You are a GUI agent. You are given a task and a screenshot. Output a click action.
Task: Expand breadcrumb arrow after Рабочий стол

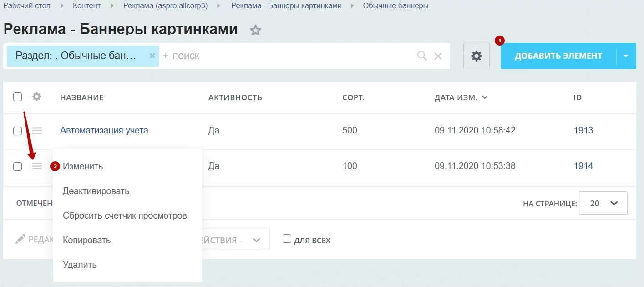click(62, 6)
